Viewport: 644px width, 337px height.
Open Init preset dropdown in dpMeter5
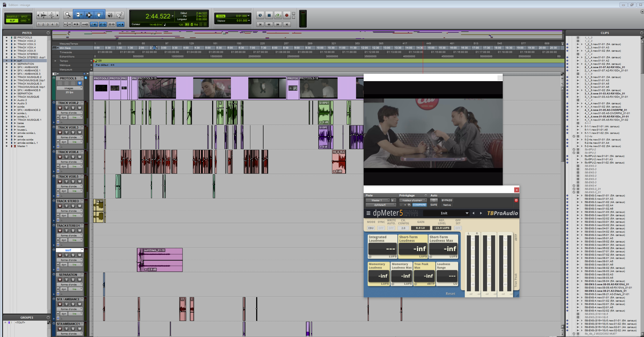click(x=446, y=213)
